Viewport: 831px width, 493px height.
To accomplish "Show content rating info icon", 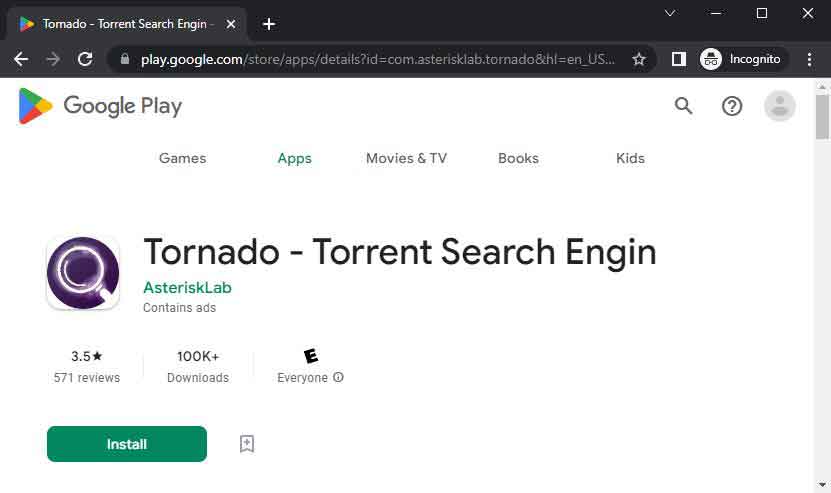I will click(x=338, y=377).
